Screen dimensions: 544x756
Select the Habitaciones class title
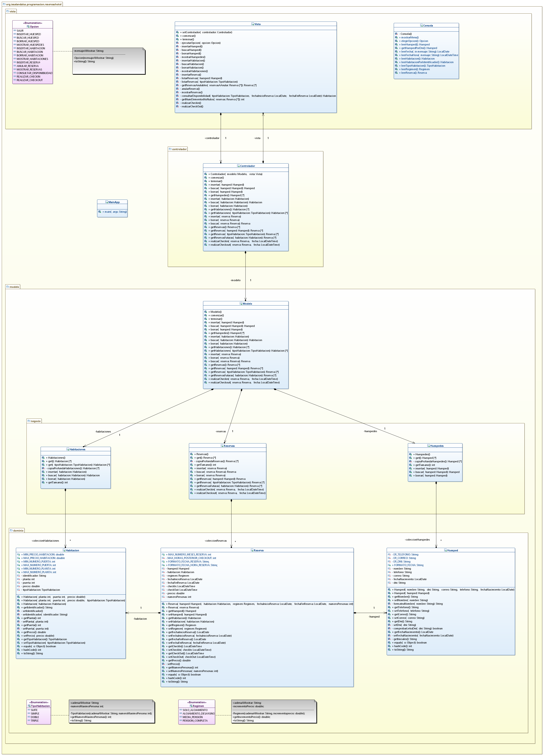click(77, 449)
